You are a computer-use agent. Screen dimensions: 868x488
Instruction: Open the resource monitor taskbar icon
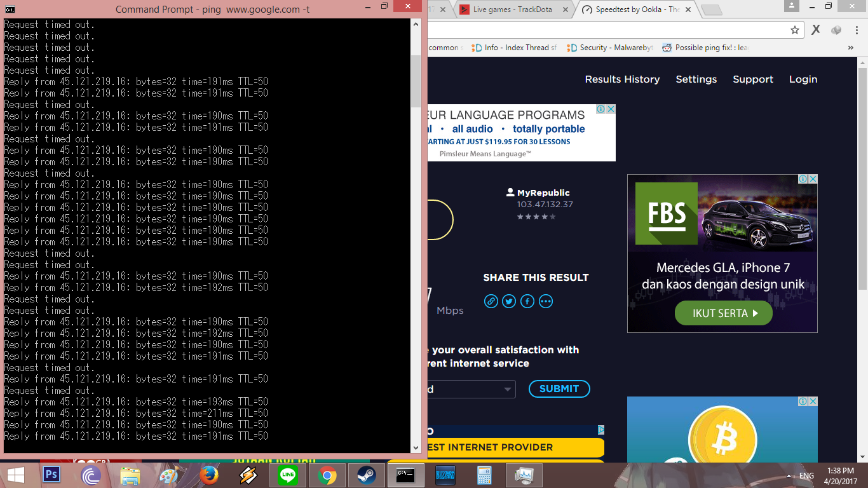525,475
